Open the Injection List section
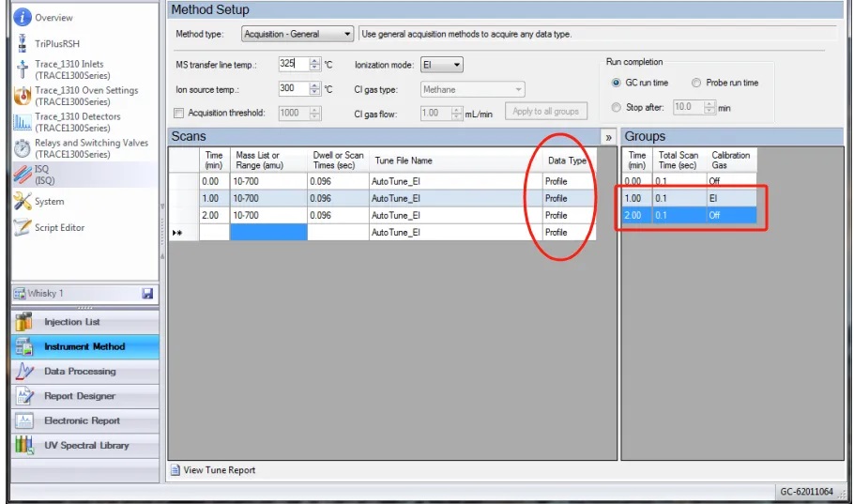This screenshot has height=504, width=854. pyautogui.click(x=71, y=322)
